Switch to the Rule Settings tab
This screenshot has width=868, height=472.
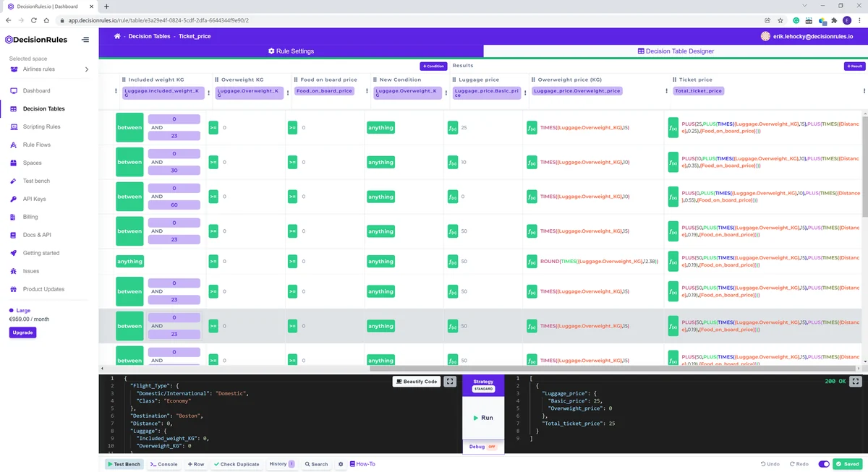coord(291,51)
